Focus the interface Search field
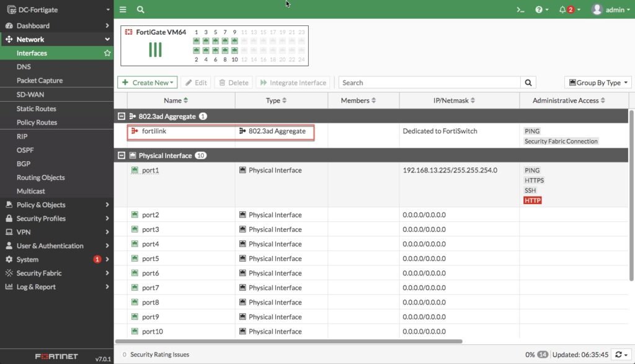The height and width of the screenshot is (364, 635). point(429,82)
